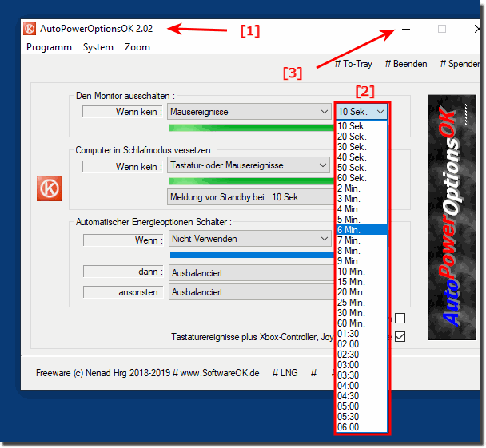The height and width of the screenshot is (448, 486).
Task: Select 25 Min. from the list
Action: [x=362, y=303]
